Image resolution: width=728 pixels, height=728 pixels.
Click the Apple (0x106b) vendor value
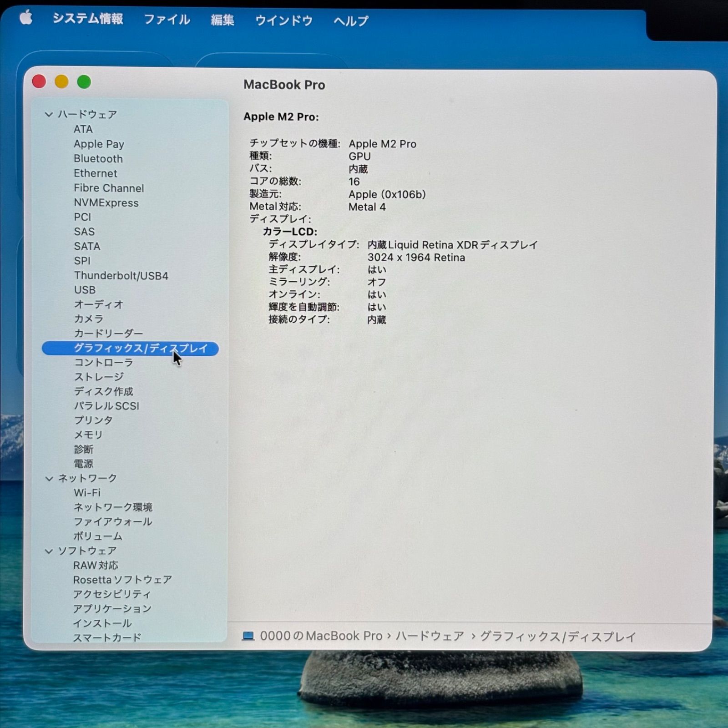pos(387,195)
